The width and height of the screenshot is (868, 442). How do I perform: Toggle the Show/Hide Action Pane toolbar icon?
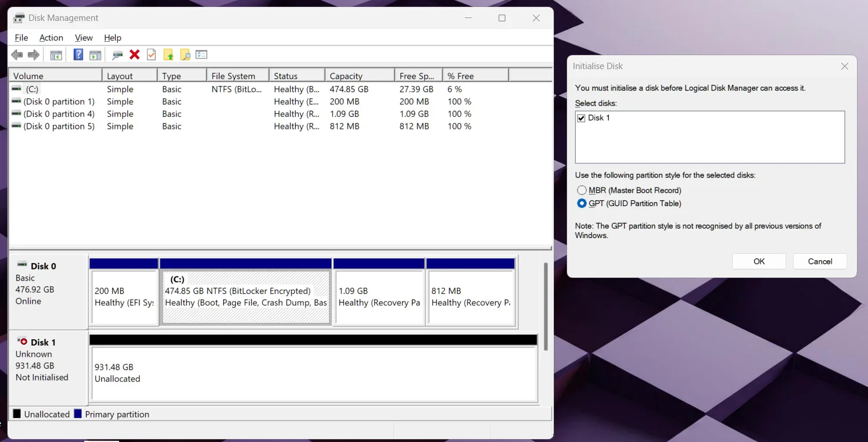95,55
